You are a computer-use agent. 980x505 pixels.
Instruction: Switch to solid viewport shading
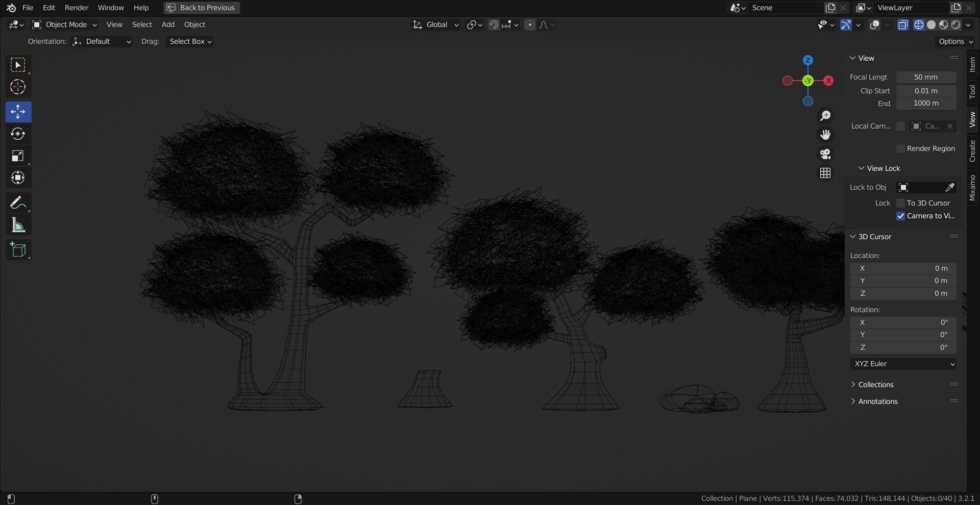[932, 24]
